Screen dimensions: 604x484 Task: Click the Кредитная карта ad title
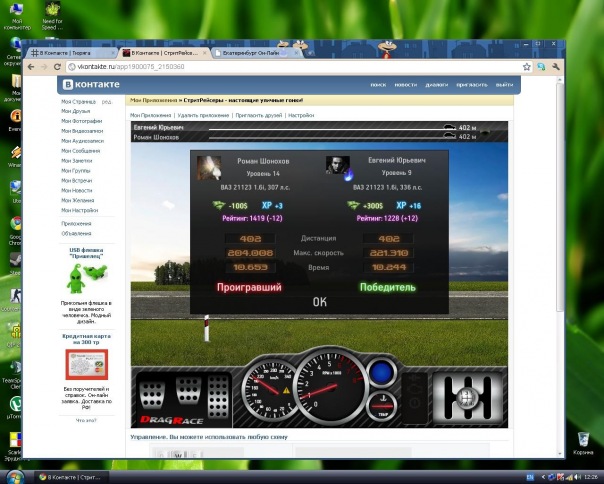coord(86,339)
